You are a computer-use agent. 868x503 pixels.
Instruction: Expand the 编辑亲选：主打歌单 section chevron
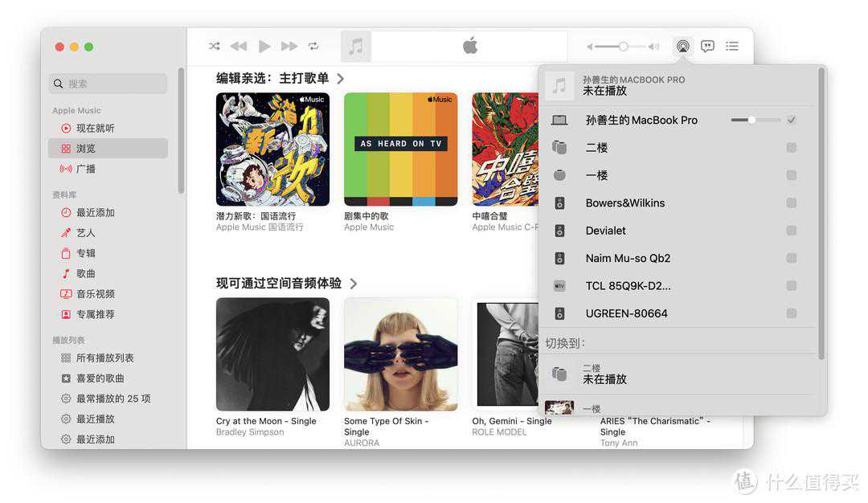coord(341,79)
